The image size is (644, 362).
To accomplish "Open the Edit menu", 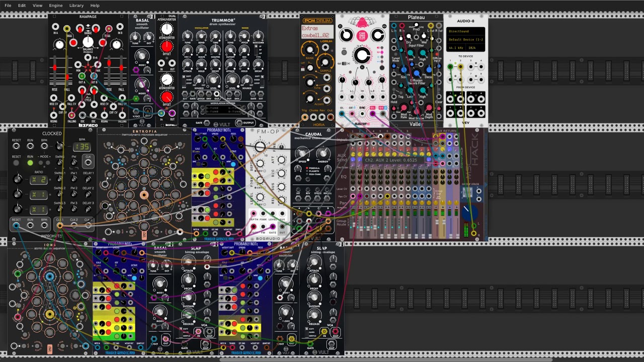I will [22, 6].
